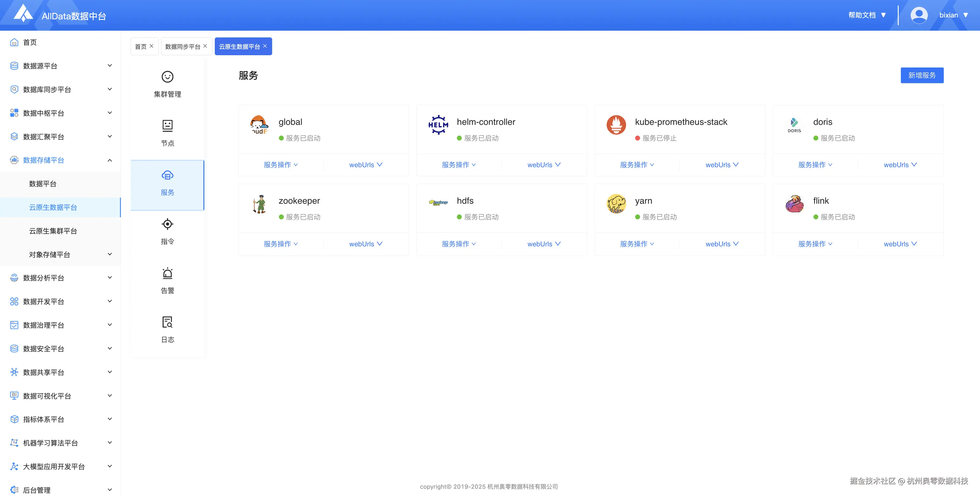Open the 告警 alarm bell icon
The image size is (980, 497).
[x=168, y=273]
